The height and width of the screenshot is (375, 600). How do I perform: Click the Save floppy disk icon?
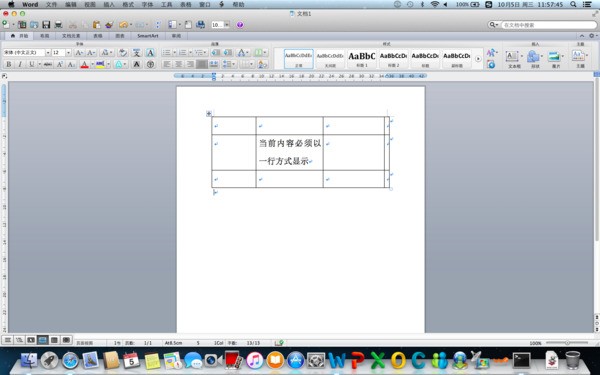(x=46, y=25)
